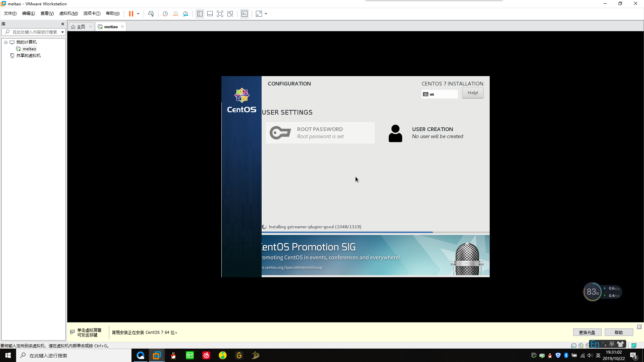This screenshot has width=644, height=362.
Task: Enter full screen mode icon
Action: click(x=220, y=14)
